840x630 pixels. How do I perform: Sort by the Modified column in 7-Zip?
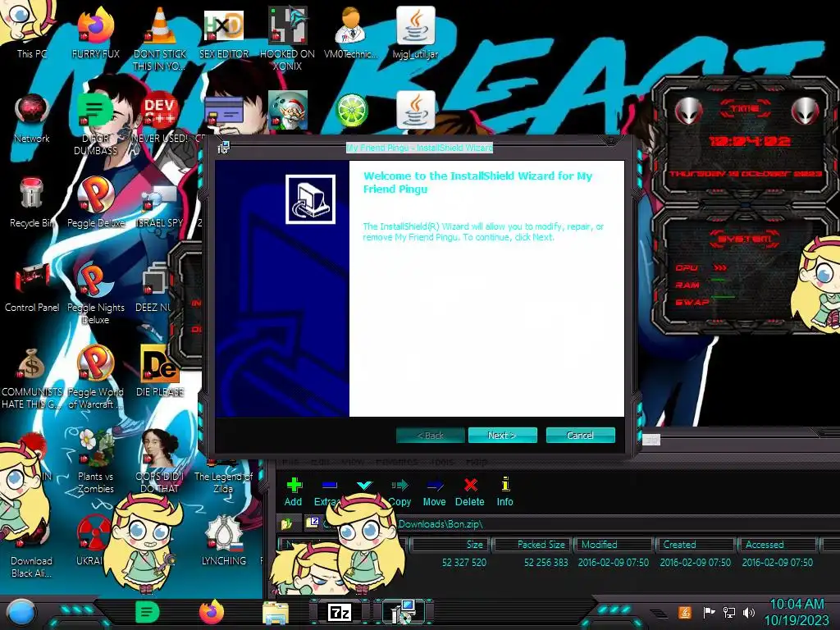[614, 545]
